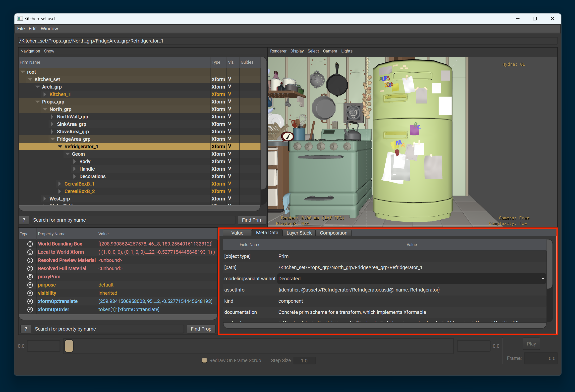The width and height of the screenshot is (575, 392).
Task: Open the Renderer menu in viewport
Action: (x=278, y=51)
